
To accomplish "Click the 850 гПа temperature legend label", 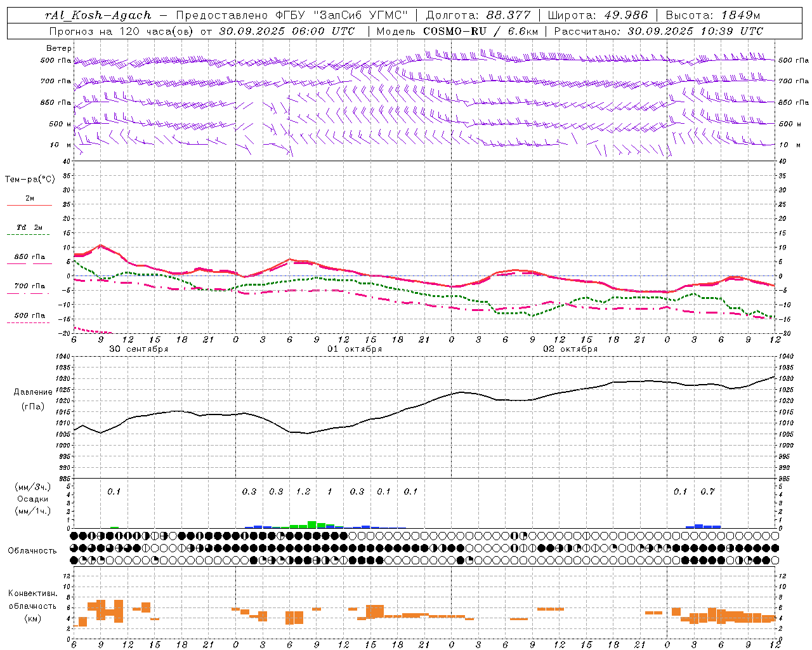I will [x=30, y=257].
